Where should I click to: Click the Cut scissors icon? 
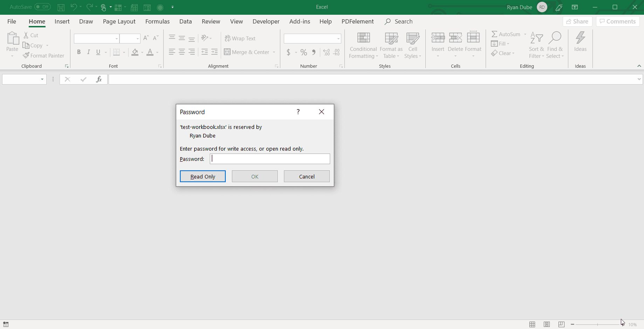[x=26, y=35]
